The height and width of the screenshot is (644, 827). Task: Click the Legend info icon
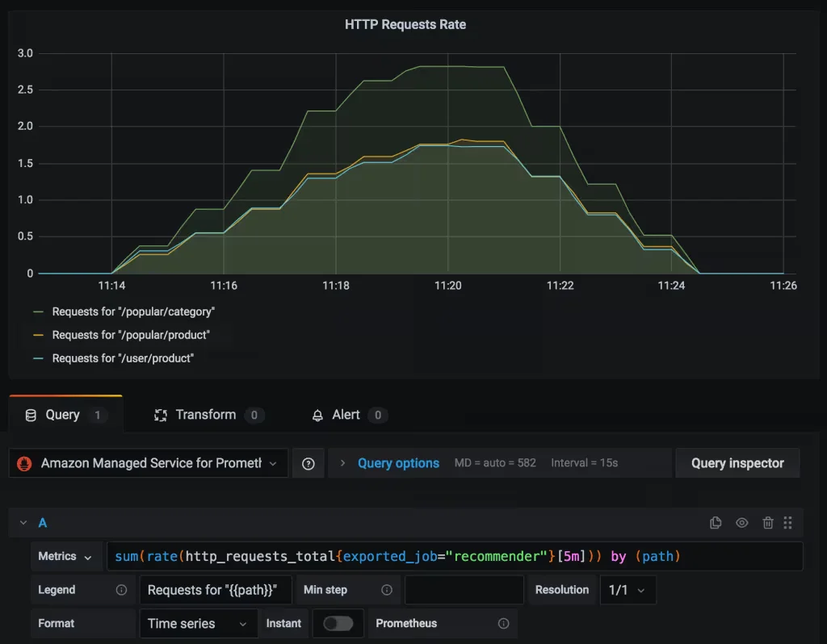click(120, 589)
